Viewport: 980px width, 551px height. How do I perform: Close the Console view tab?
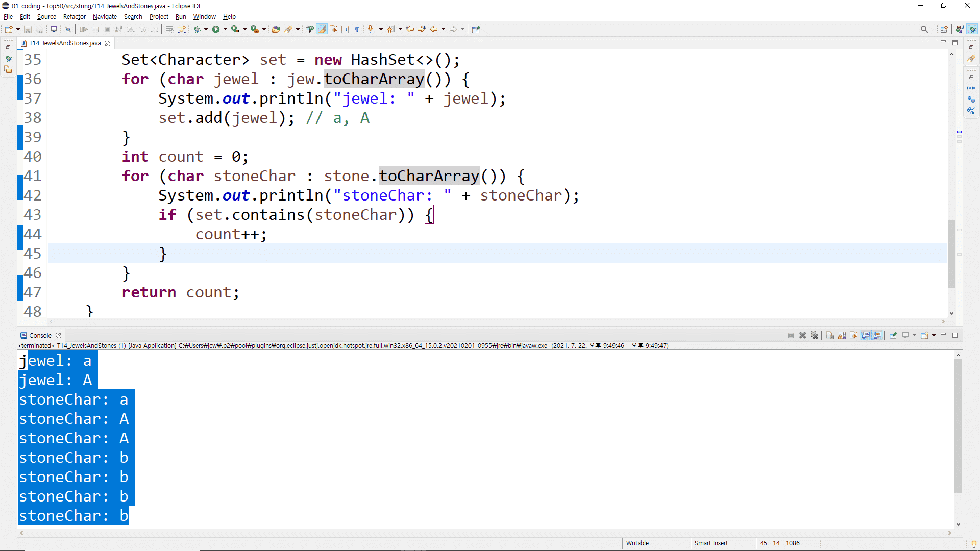tap(58, 336)
